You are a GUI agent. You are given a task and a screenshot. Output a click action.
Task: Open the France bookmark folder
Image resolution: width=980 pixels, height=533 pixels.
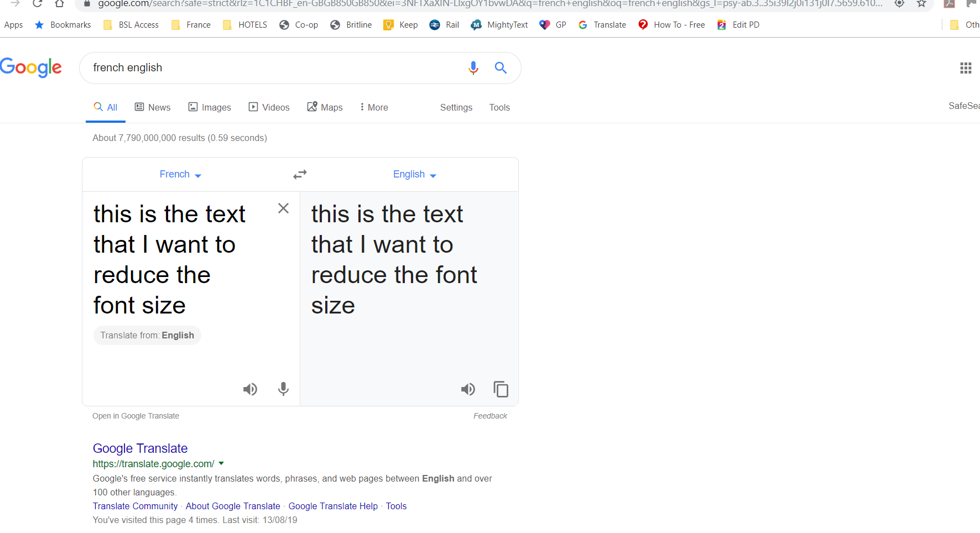(x=191, y=25)
